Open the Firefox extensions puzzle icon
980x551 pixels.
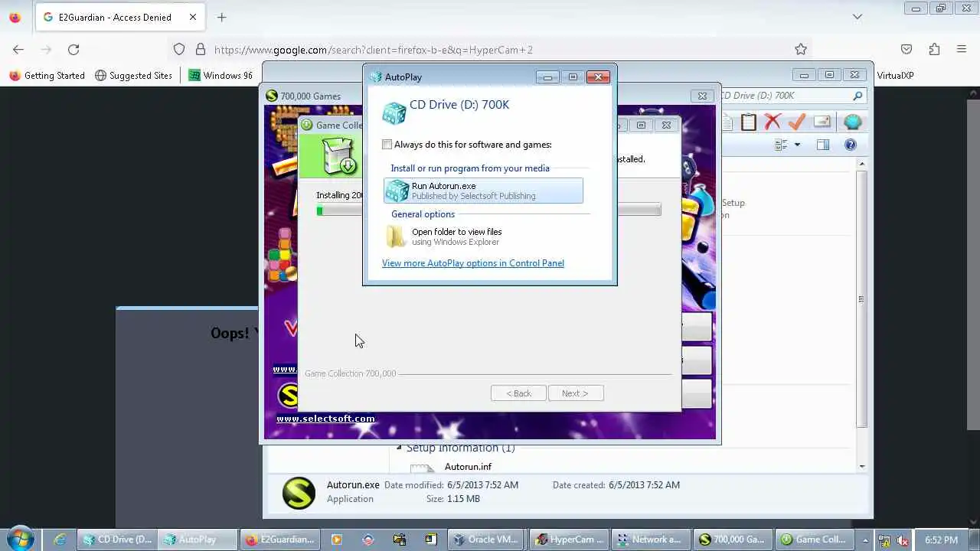click(x=934, y=50)
